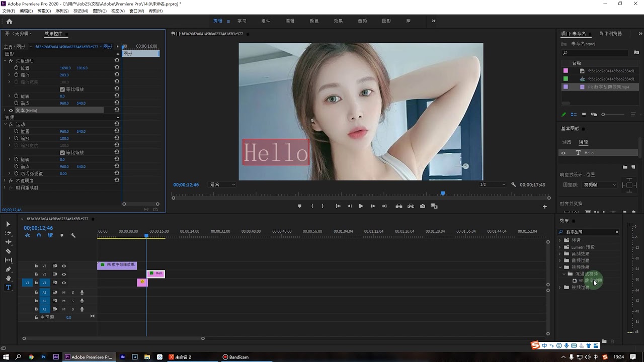Export frame with camera icon
Image resolution: width=644 pixels, height=362 pixels.
pyautogui.click(x=423, y=206)
